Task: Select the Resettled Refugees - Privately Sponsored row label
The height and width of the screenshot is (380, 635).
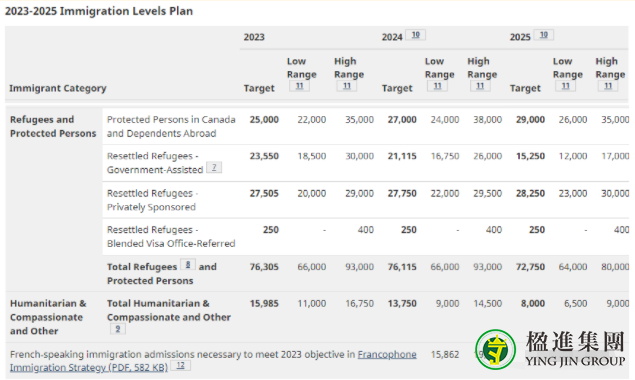Action: point(152,200)
